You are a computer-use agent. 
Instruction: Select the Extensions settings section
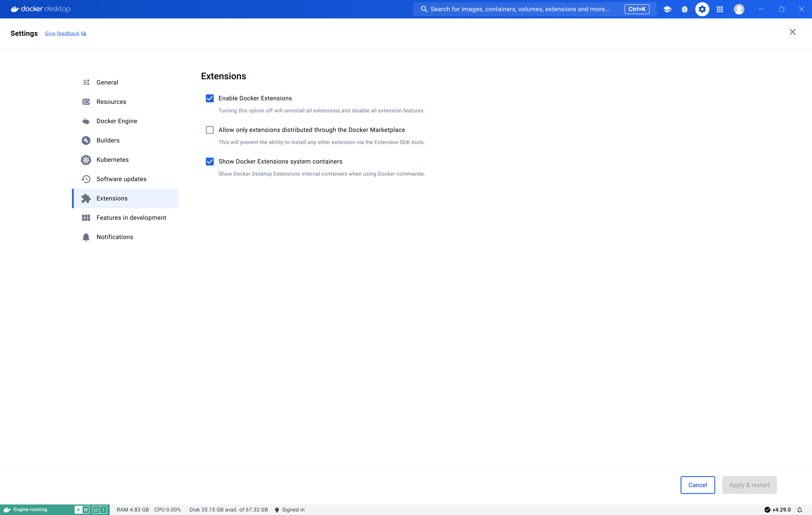[x=125, y=198]
